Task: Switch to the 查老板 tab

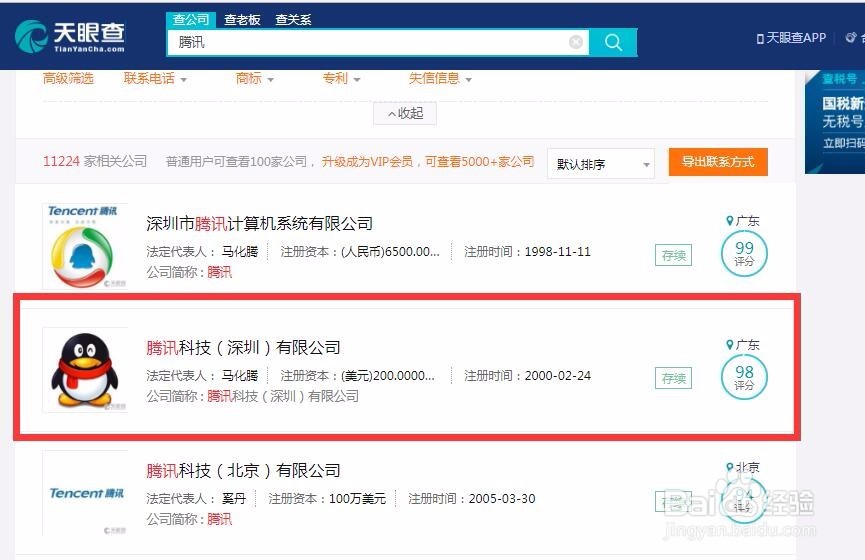Action: coord(242,20)
